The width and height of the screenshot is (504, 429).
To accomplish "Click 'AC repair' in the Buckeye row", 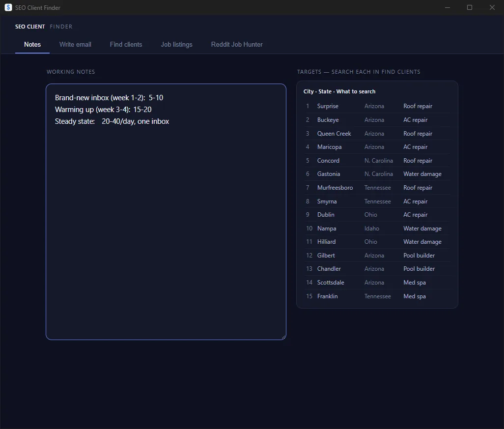I will pos(415,120).
